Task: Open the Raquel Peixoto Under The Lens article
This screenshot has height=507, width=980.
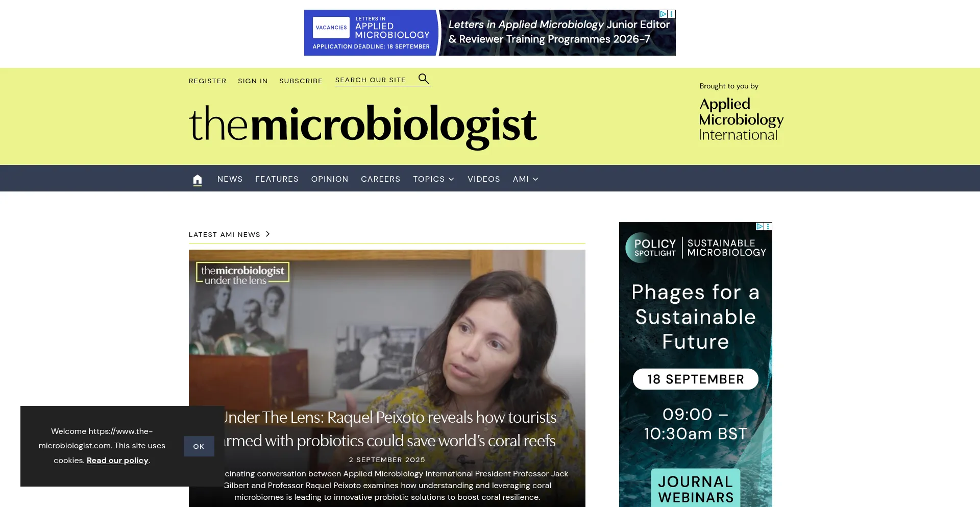Action: point(388,429)
